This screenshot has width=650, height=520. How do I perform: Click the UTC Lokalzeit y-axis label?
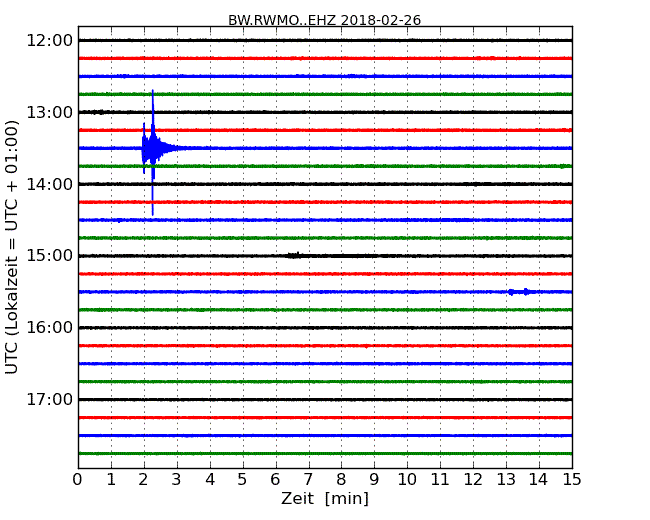[x=12, y=247]
